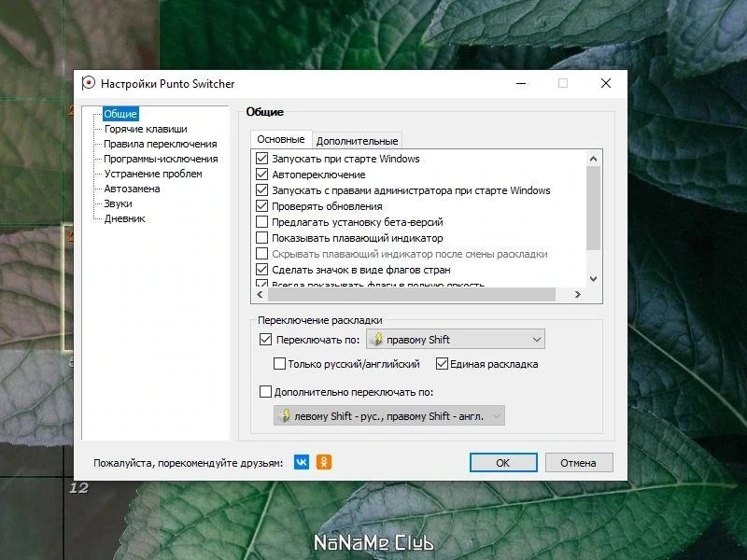Click the Punto Switcher title bar icon
747x560 pixels.
(x=89, y=83)
